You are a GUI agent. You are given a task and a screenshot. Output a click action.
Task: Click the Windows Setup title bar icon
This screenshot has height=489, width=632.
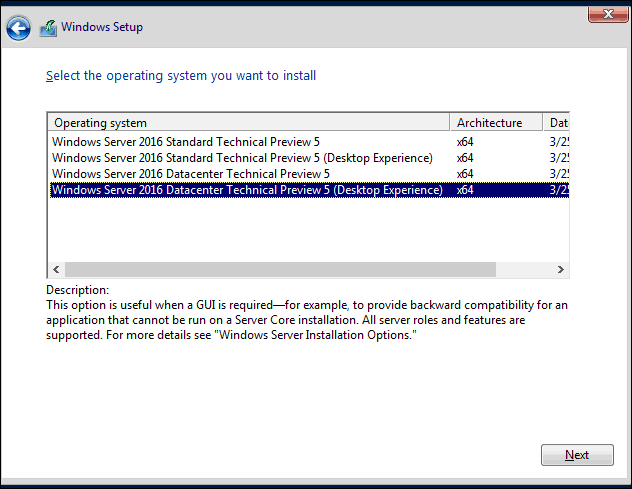[48, 28]
